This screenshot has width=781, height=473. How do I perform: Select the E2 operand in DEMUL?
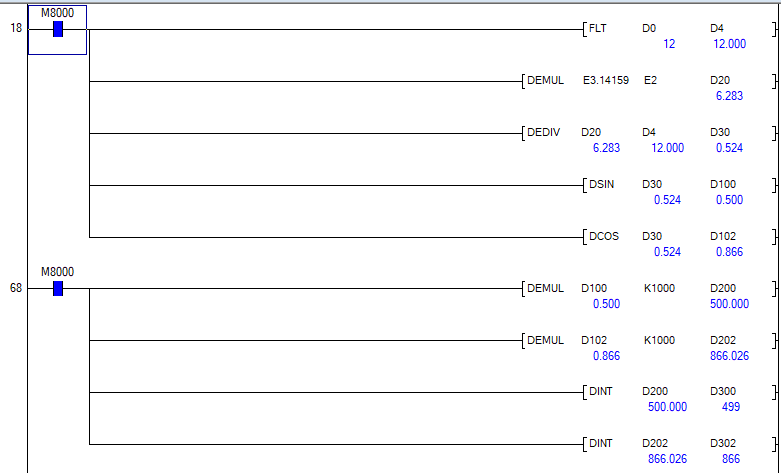tap(650, 80)
